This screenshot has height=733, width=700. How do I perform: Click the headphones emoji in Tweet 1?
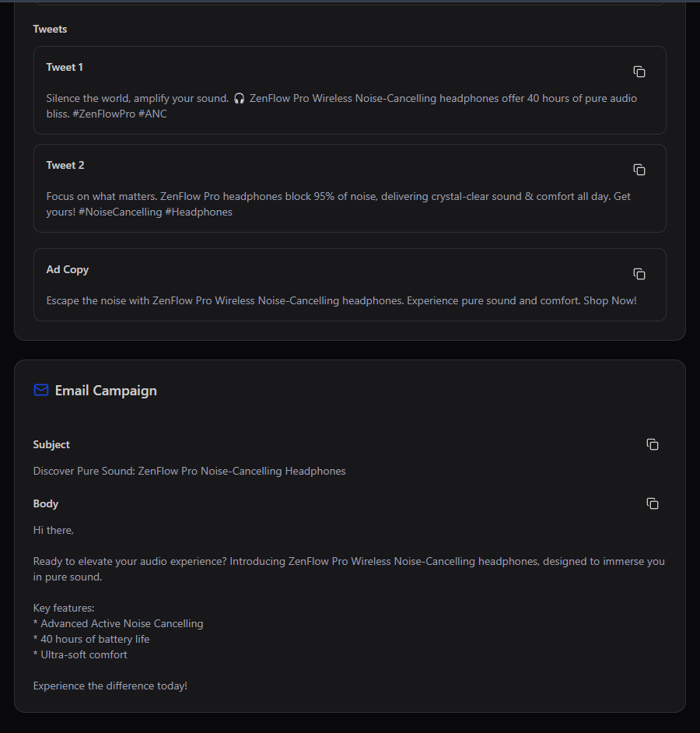pyautogui.click(x=239, y=99)
